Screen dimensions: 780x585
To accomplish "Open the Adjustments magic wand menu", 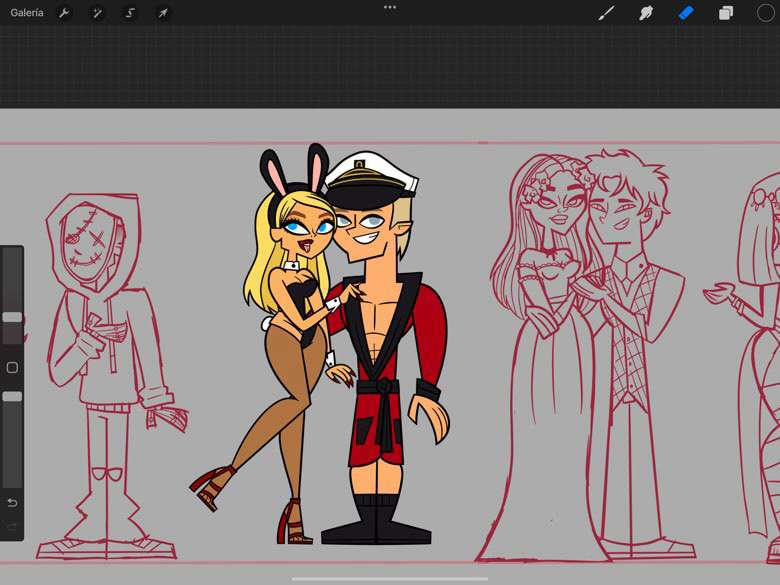I will (97, 13).
